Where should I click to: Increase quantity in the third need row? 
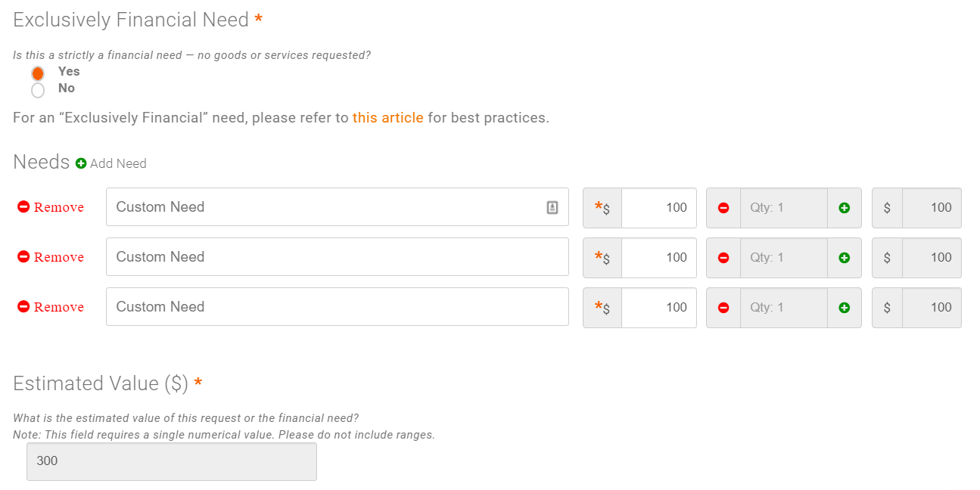[845, 308]
